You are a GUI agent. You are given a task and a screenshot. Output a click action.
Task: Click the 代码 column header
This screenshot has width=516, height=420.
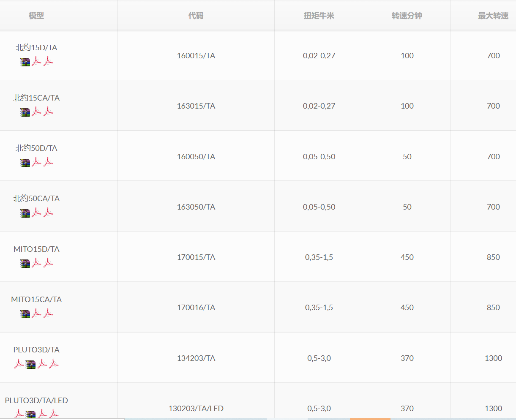pos(196,16)
